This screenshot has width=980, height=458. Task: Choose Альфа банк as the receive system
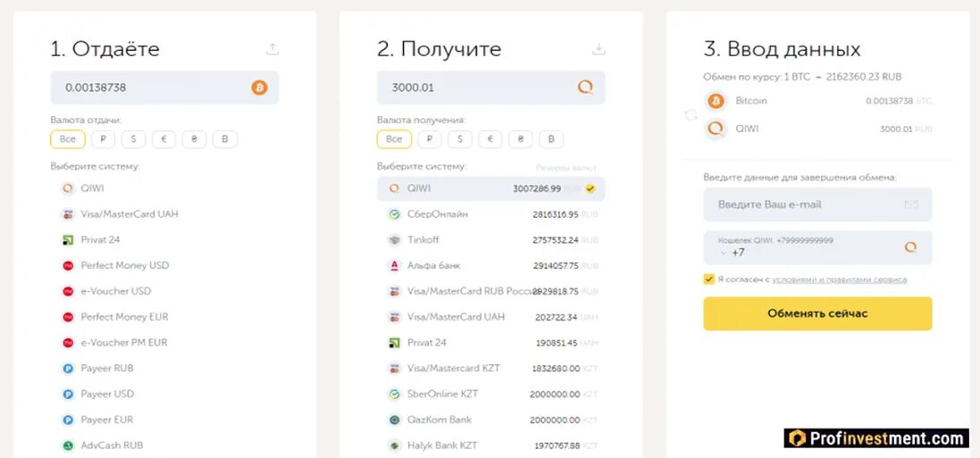point(490,265)
